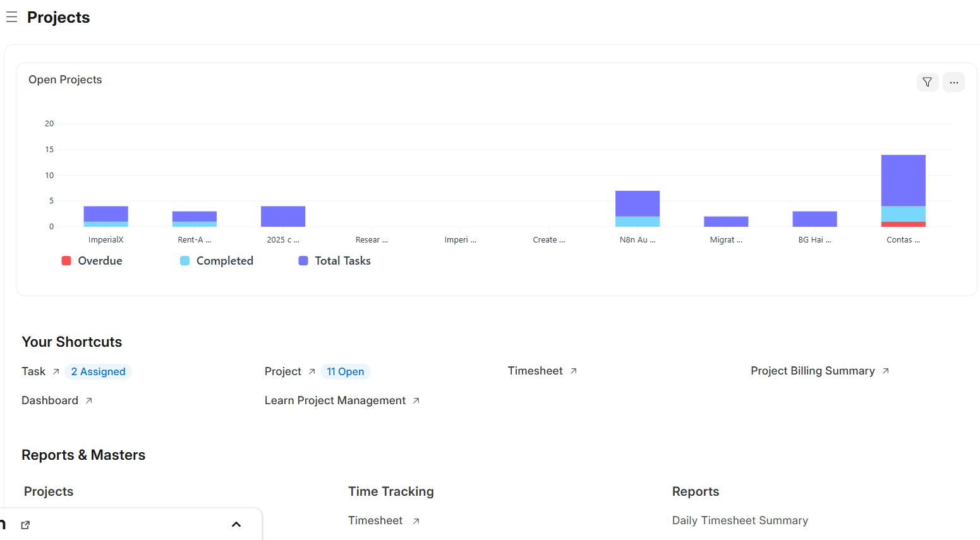Toggle the sidebar hamburger menu
The width and height of the screenshot is (980, 540).
click(11, 17)
